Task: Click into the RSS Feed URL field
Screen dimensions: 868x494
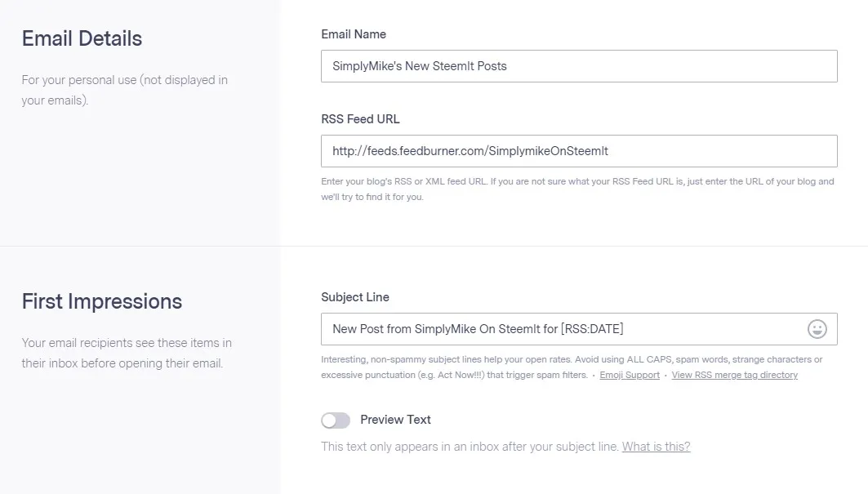Action: 579,151
